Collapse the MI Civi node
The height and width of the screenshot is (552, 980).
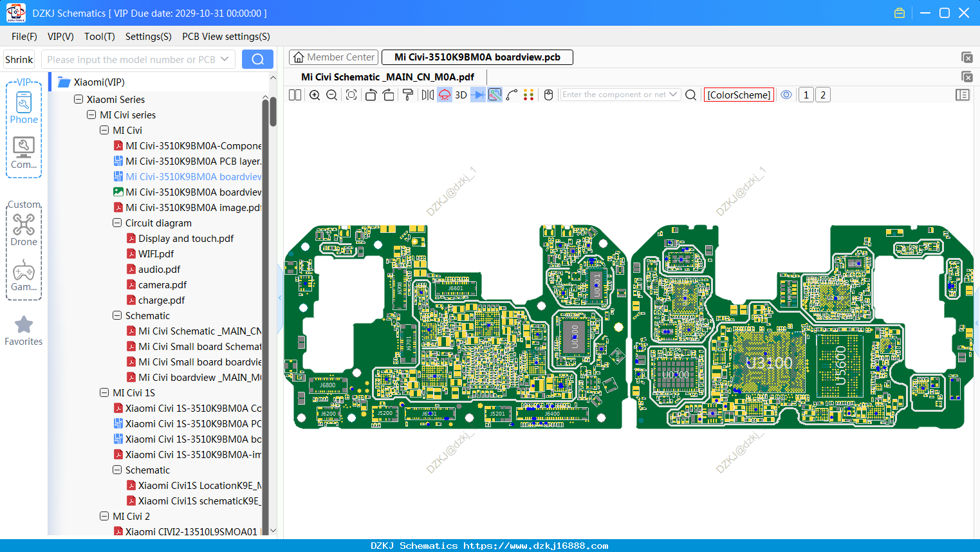point(104,130)
